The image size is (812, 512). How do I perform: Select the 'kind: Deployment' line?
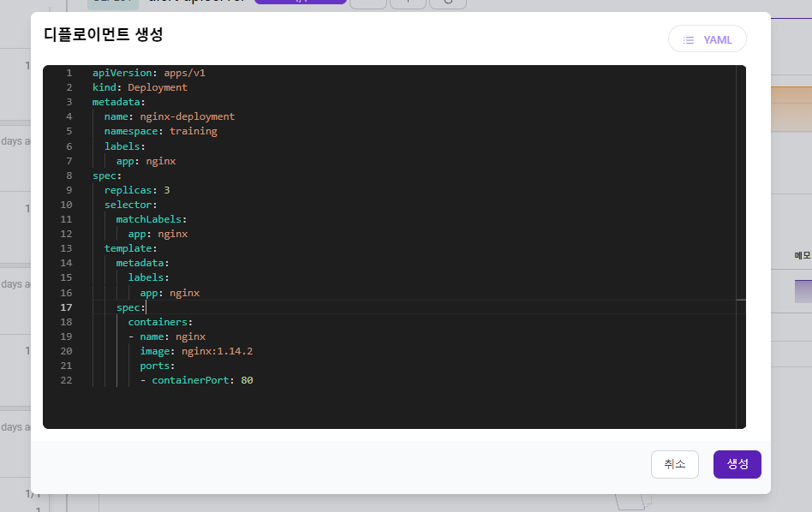click(x=140, y=87)
